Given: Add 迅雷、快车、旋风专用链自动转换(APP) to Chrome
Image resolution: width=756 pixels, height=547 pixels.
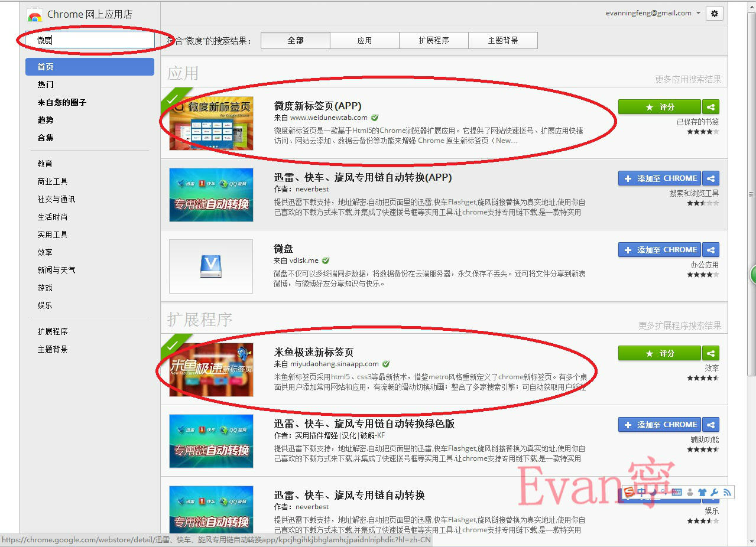Looking at the screenshot, I should (660, 178).
